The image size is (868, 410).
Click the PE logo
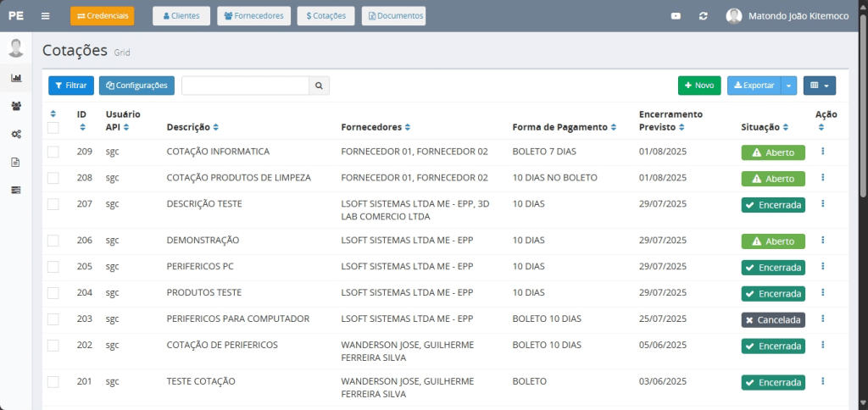16,16
